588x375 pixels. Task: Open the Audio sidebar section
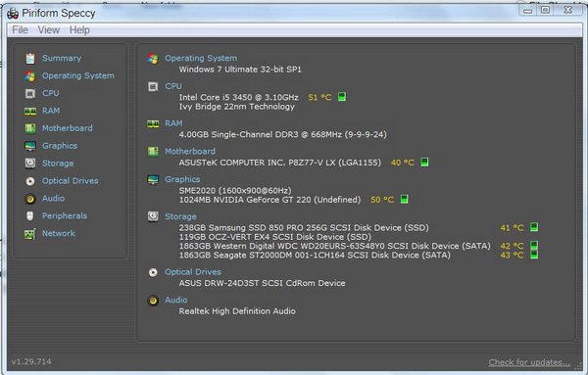coord(53,198)
